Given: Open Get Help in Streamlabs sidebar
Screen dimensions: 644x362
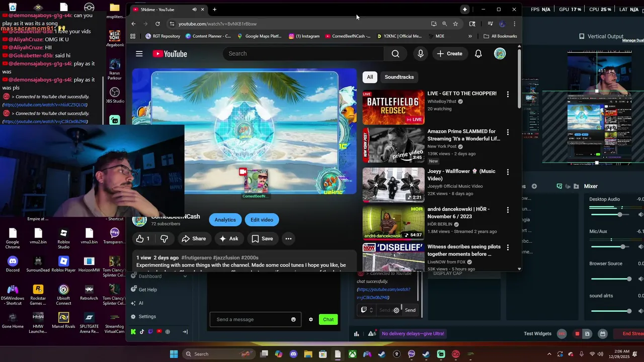Looking at the screenshot, I should click(x=144, y=290).
